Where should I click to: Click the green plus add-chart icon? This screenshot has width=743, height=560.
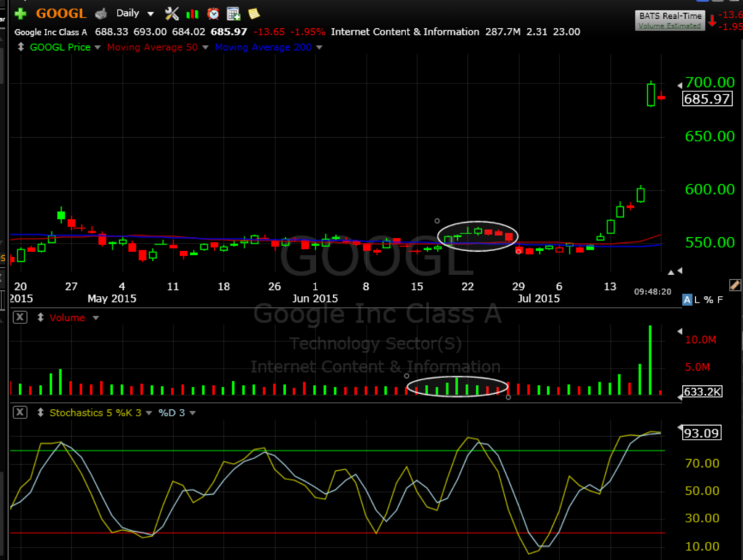(20, 13)
